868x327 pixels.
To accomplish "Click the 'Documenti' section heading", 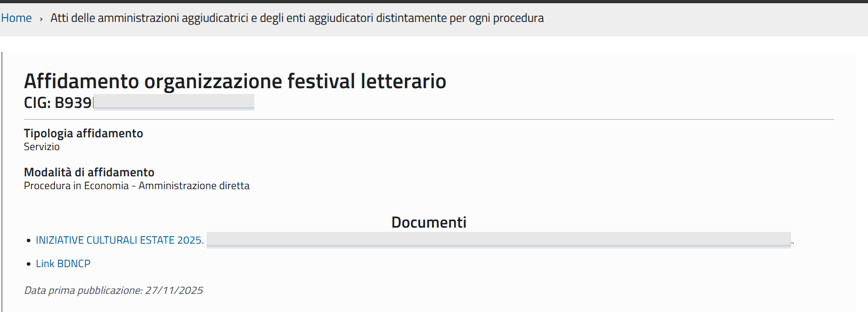I will click(x=429, y=222).
